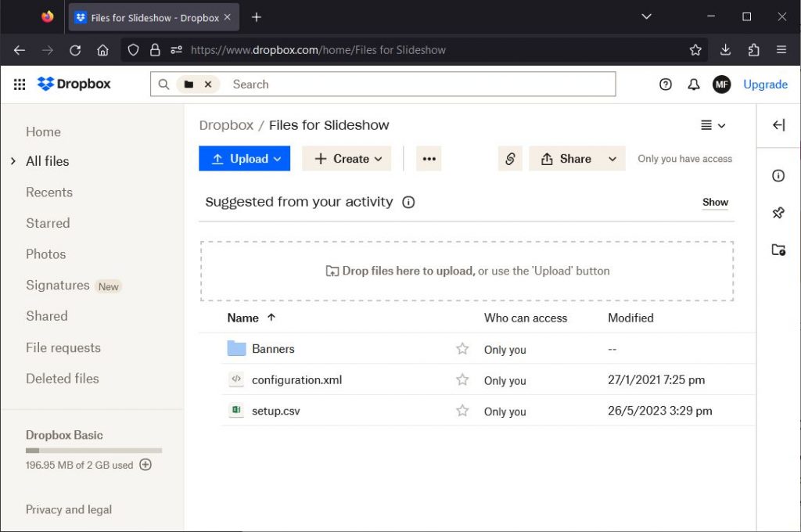Screen dimensions: 801x532
Task: Click the Upgrade link
Action: pos(765,84)
